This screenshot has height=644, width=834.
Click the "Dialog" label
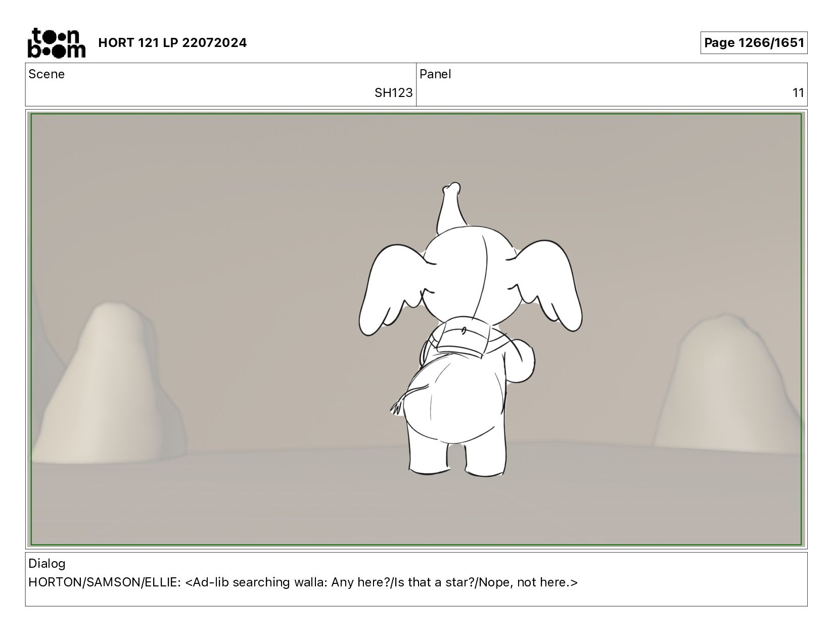point(47,564)
